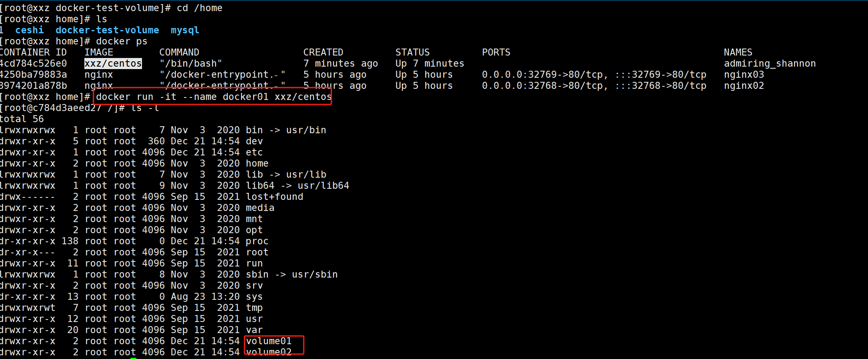This screenshot has width=868, height=359.
Task: Click the home directory entry in listing
Action: click(x=257, y=163)
